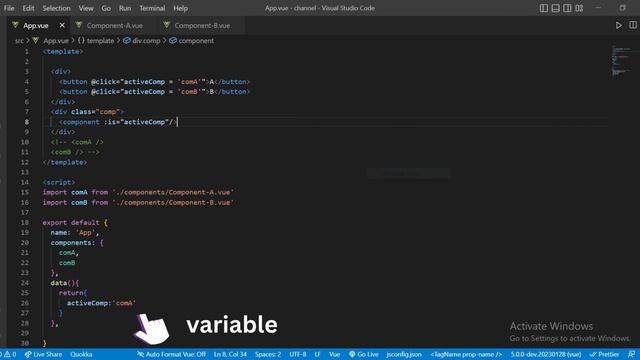Viewport: 640px width, 360px height.
Task: Toggle Auto Format Vue: Off
Action: point(171,354)
